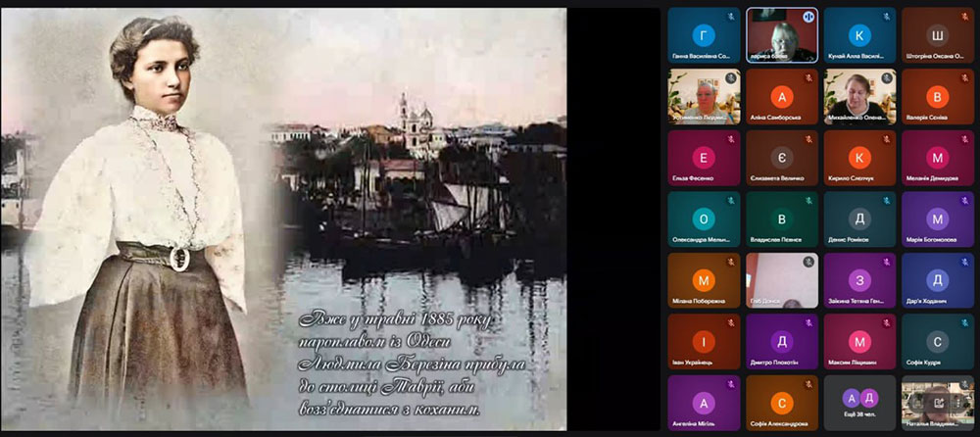Select Кирило Слєпчук's avatar tile
Image resolution: width=980 pixels, height=437 pixels.
tap(859, 158)
